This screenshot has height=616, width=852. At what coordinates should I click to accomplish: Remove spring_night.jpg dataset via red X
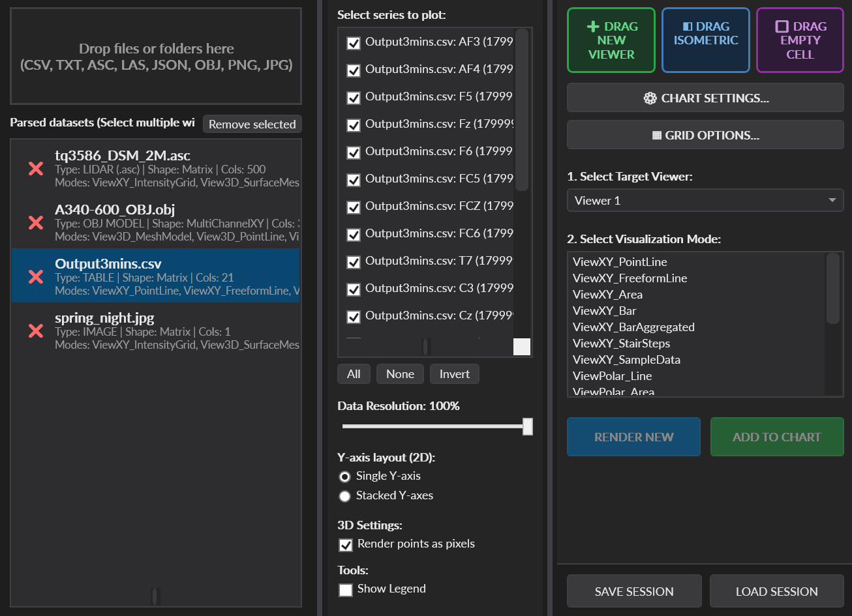click(x=36, y=331)
